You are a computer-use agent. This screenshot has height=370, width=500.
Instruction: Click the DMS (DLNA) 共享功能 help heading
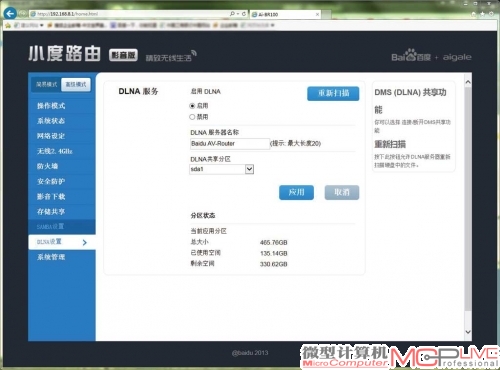coord(411,101)
